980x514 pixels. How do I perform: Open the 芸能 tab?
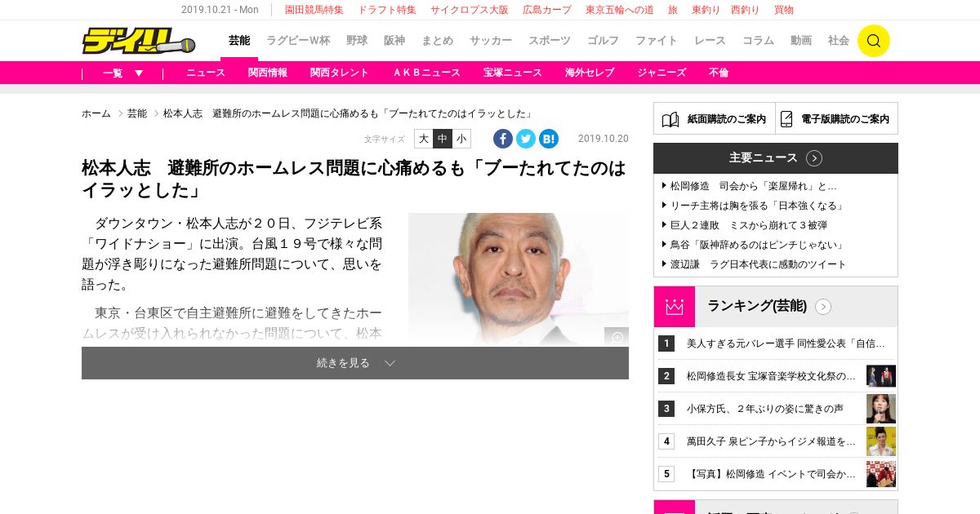coord(239,41)
